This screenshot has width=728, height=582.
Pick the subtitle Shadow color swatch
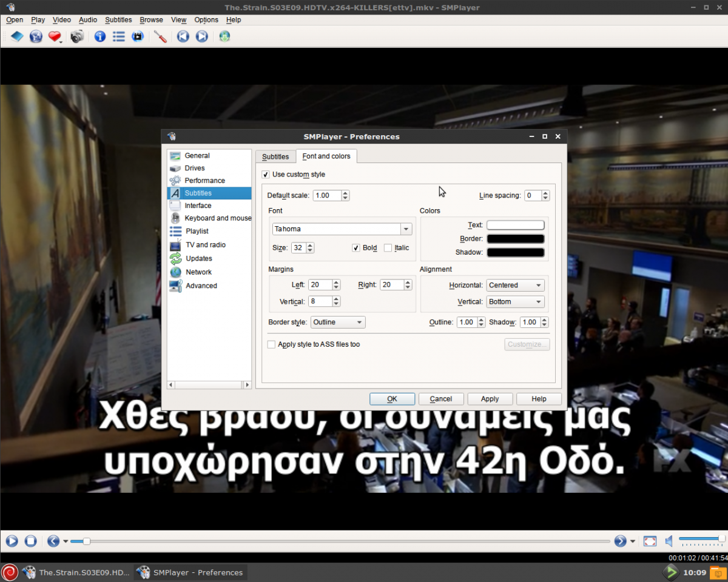(x=516, y=252)
